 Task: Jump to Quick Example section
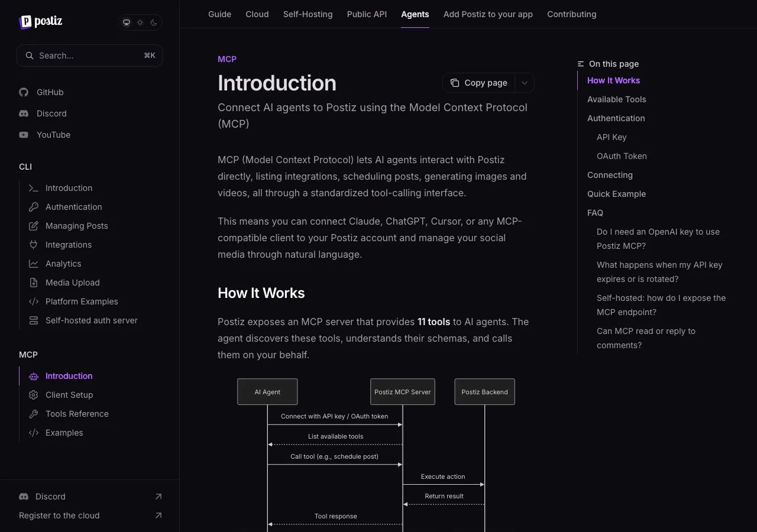pyautogui.click(x=616, y=194)
